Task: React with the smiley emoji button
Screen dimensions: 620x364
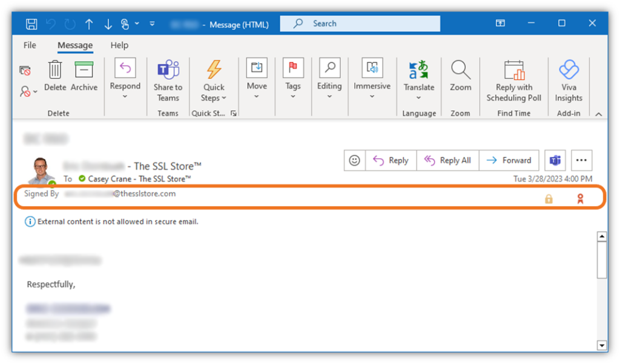Action: (x=355, y=160)
